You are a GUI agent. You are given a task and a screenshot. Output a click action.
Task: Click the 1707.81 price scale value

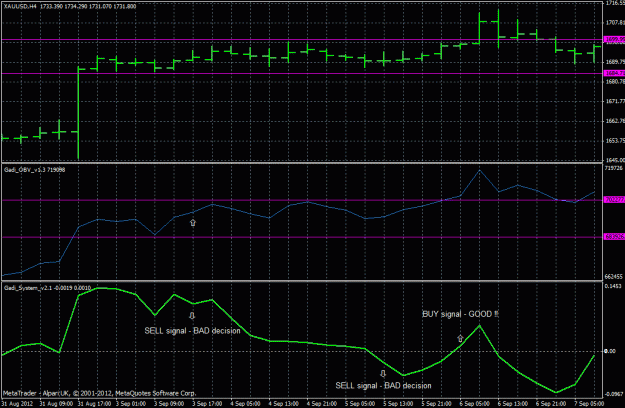(x=615, y=23)
